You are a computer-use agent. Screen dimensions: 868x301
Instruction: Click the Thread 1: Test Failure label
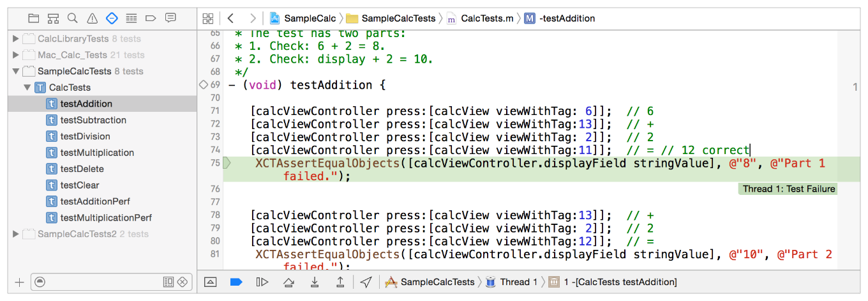tap(788, 189)
